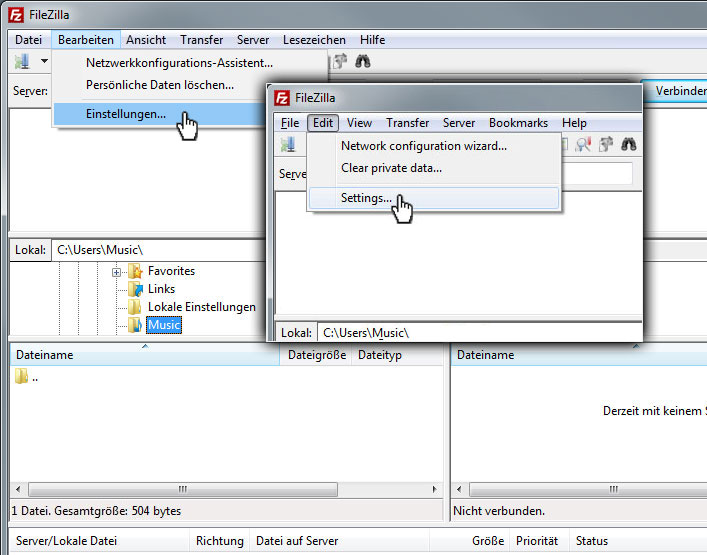Open the View menu in English window
The image size is (707, 555).
click(x=359, y=123)
